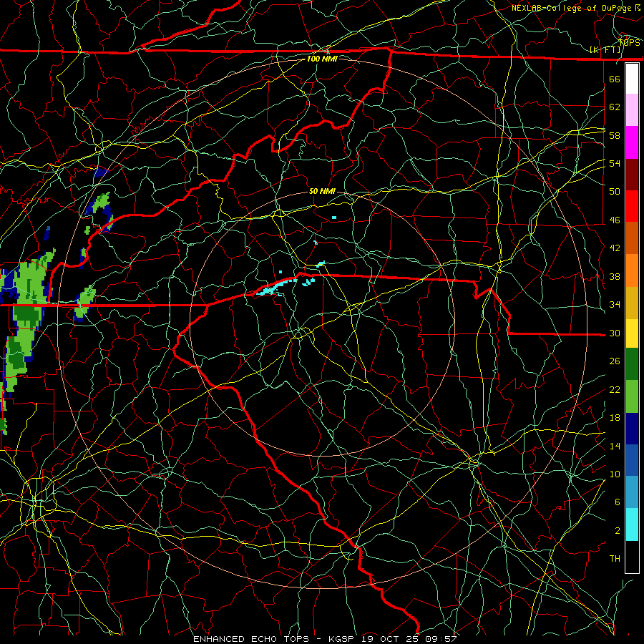Viewport: 644px width, 644px height.
Task: Click the magenta legend swatch
Action: (632, 142)
